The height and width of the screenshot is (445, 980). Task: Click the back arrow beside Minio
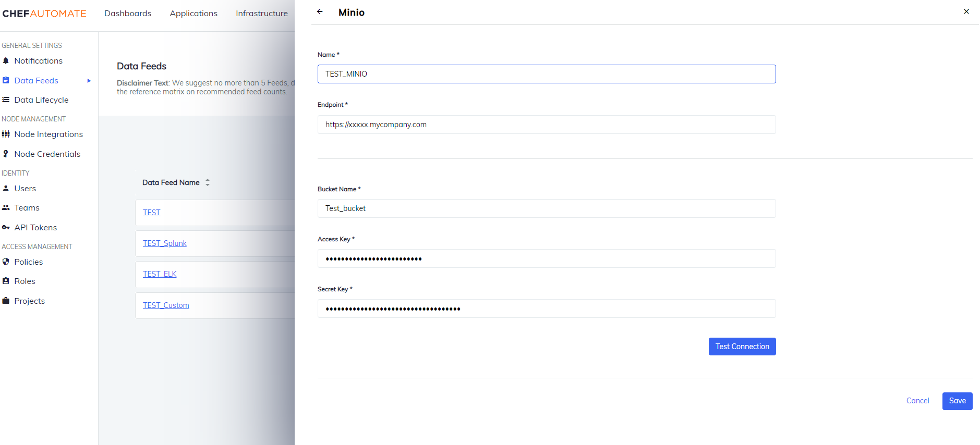click(x=320, y=11)
